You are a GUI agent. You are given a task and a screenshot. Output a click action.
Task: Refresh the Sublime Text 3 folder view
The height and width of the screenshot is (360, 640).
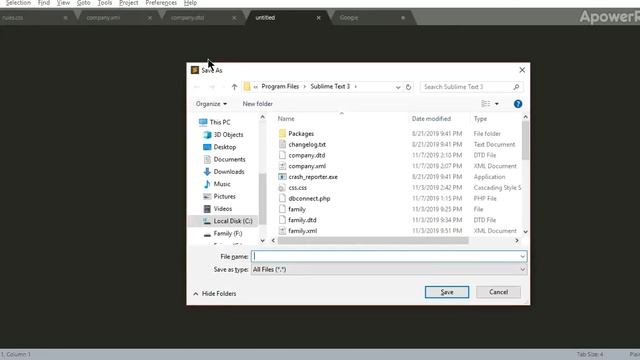pos(408,87)
